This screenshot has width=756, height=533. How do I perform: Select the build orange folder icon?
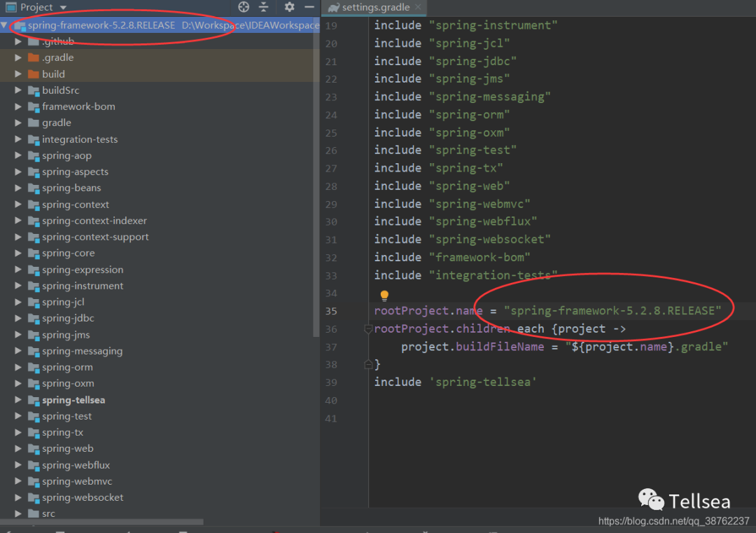[x=34, y=74]
